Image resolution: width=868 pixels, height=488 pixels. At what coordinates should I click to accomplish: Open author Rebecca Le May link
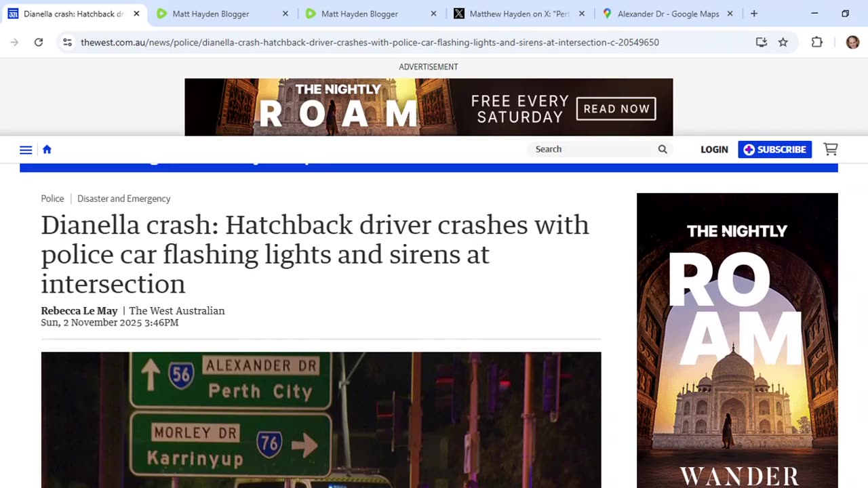79,311
